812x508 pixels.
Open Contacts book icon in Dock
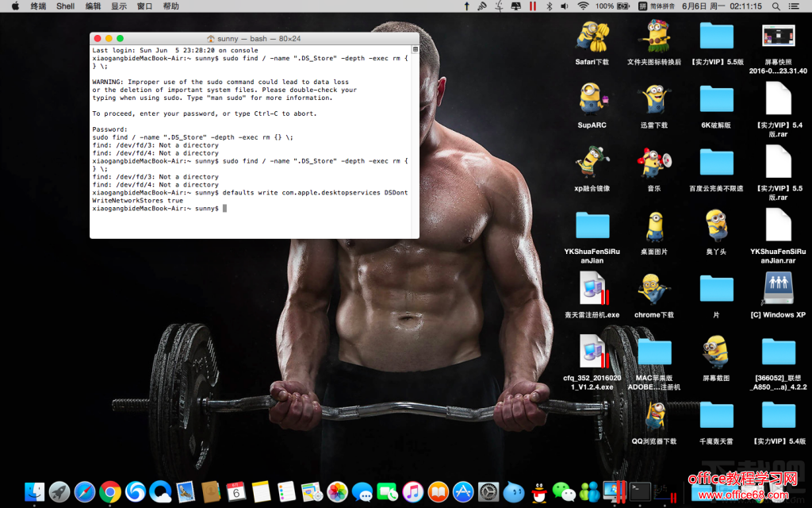click(x=211, y=491)
